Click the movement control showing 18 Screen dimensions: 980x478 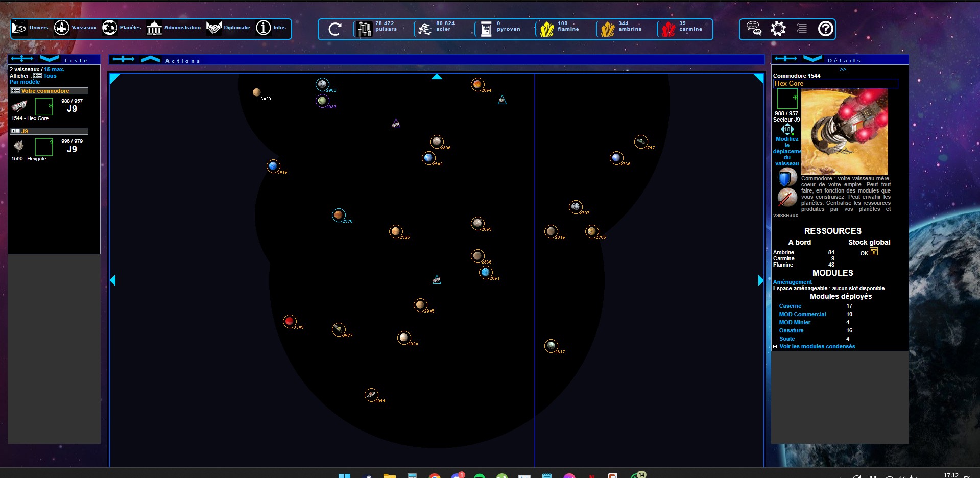tap(787, 130)
